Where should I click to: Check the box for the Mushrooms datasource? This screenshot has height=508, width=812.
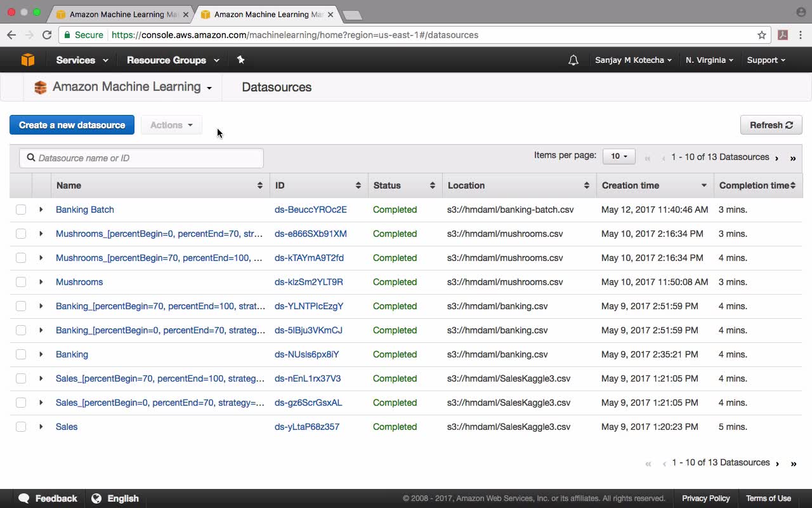point(21,282)
